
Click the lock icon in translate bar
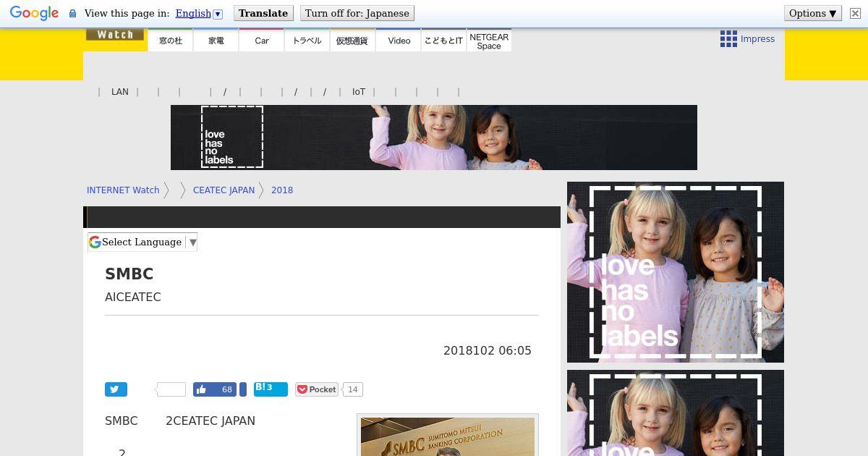[72, 14]
